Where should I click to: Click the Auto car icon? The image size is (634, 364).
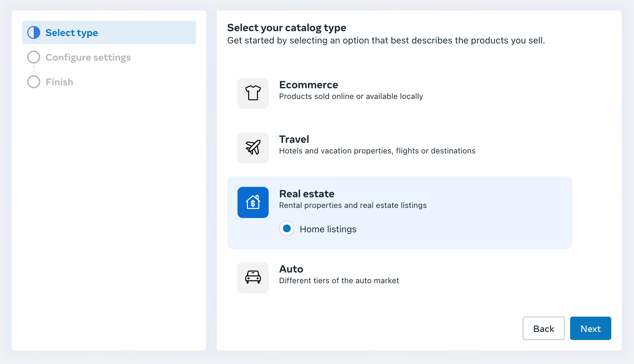(x=253, y=277)
